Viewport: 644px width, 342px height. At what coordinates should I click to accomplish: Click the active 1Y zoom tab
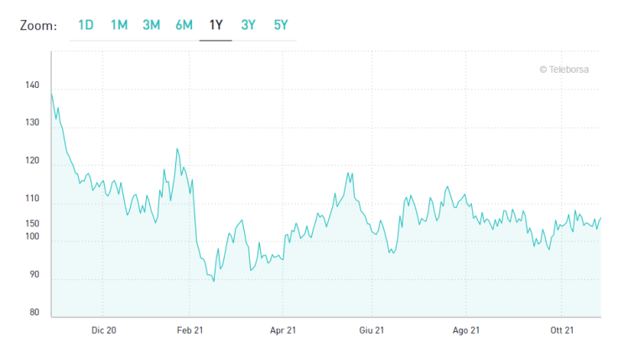(x=216, y=25)
